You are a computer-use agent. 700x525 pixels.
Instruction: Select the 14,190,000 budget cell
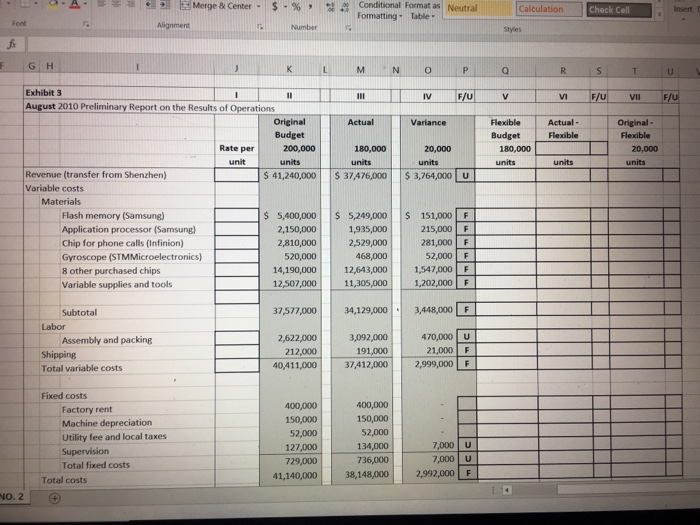[x=290, y=270]
